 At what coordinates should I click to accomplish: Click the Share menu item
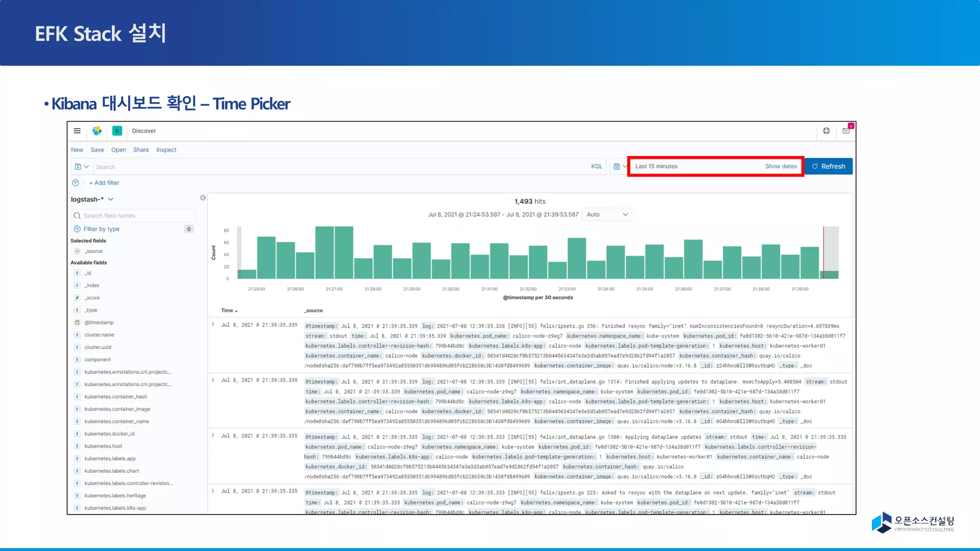pos(141,150)
